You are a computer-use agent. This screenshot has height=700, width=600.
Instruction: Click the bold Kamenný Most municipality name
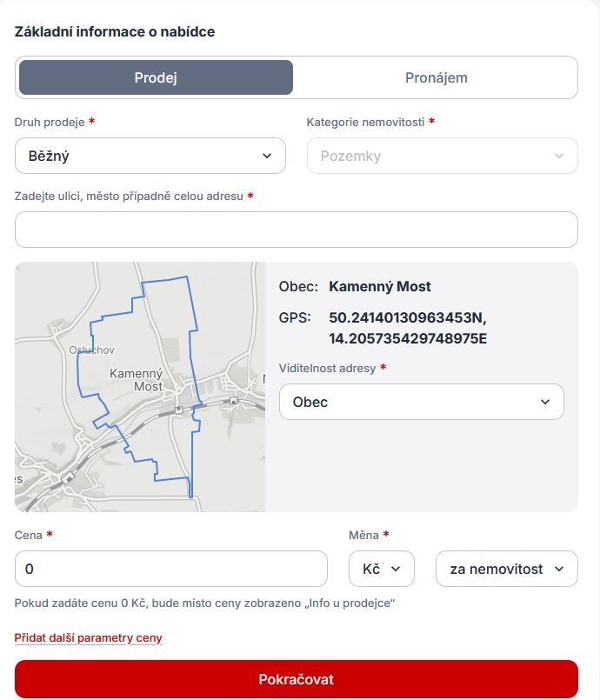coord(380,287)
